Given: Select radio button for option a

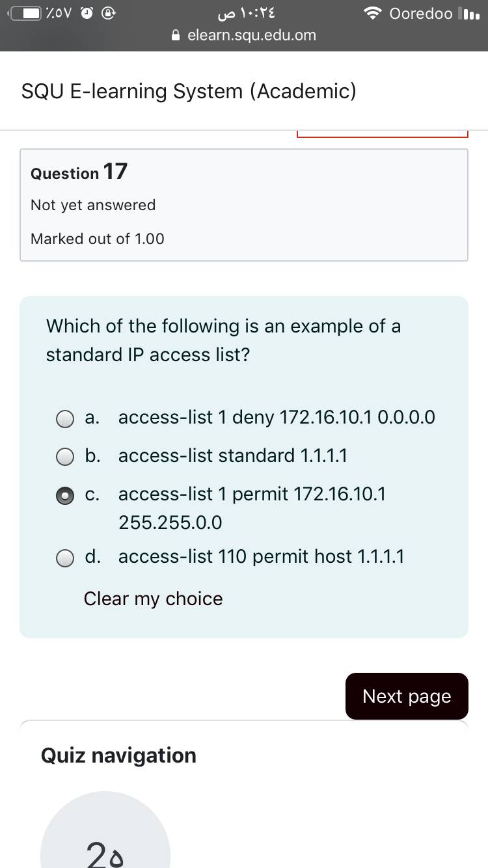Looking at the screenshot, I should tap(65, 418).
